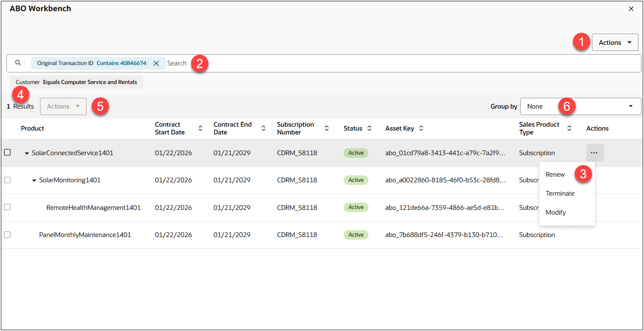
Task: Click the search magnifier icon
Action: [x=18, y=63]
